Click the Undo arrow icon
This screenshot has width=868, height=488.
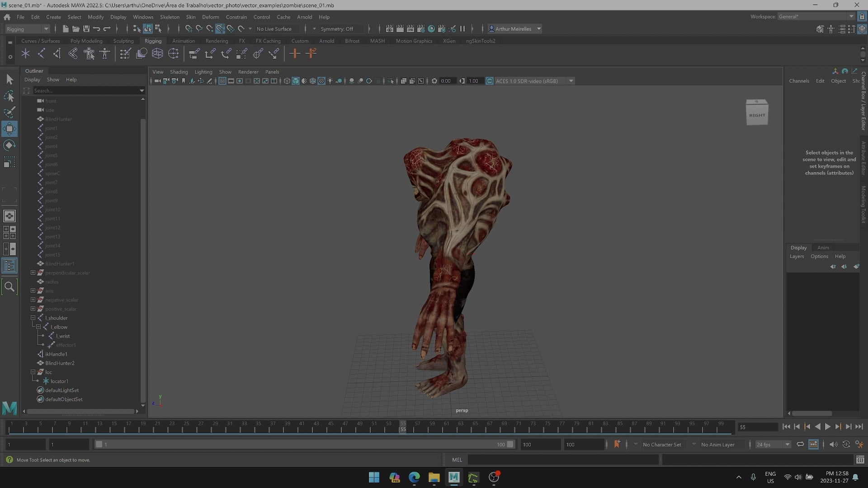pos(96,29)
